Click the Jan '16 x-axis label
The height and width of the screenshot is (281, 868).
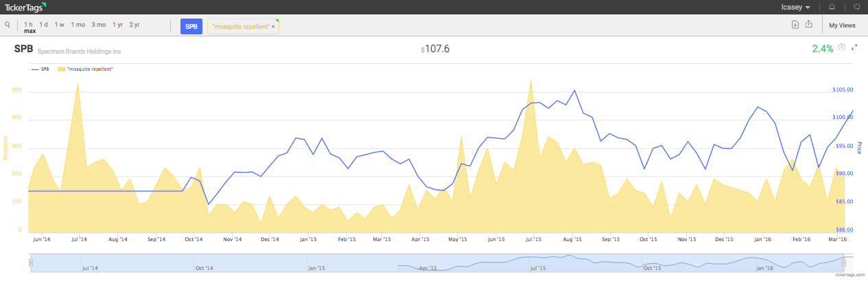point(762,239)
